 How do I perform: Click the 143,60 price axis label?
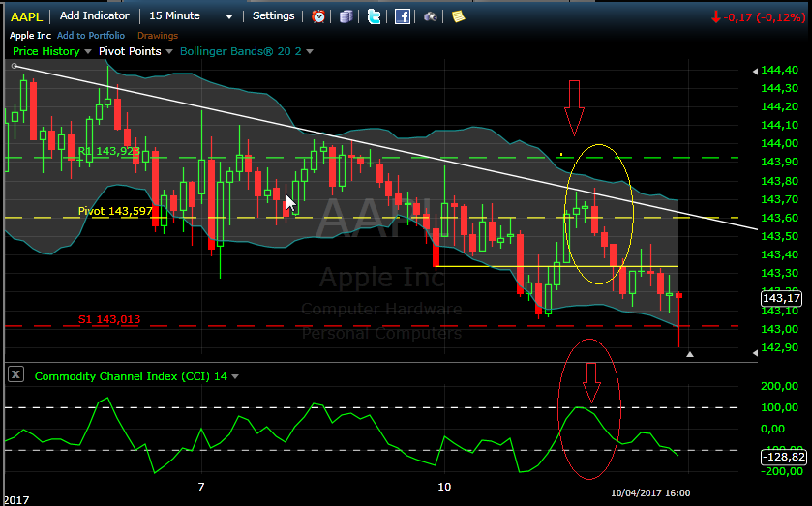point(779,218)
